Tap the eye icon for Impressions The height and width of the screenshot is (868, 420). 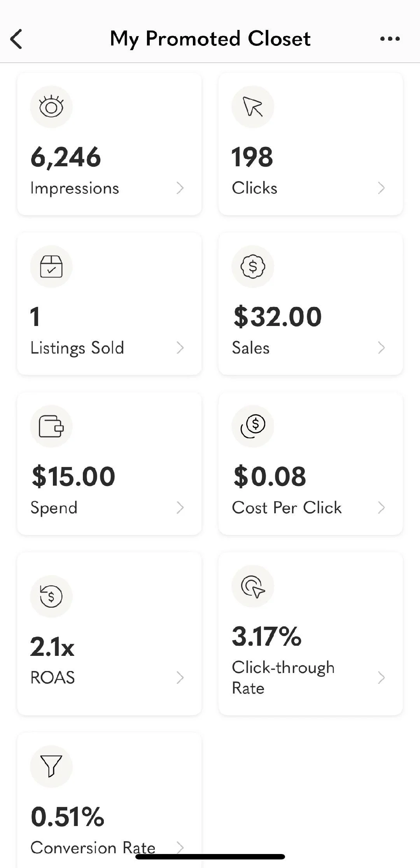(51, 107)
